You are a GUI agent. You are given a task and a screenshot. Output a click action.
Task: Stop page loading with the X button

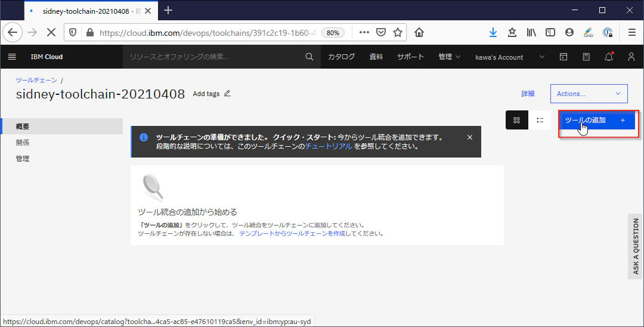tap(51, 32)
